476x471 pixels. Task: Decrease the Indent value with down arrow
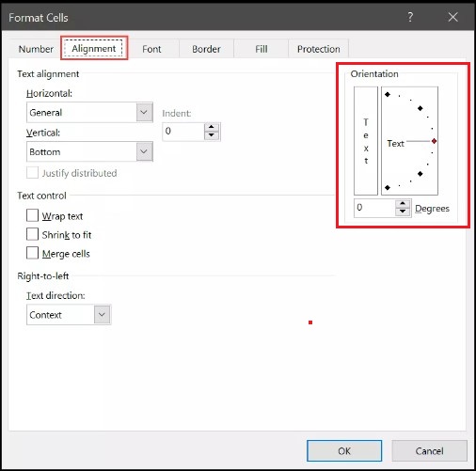[x=212, y=135]
